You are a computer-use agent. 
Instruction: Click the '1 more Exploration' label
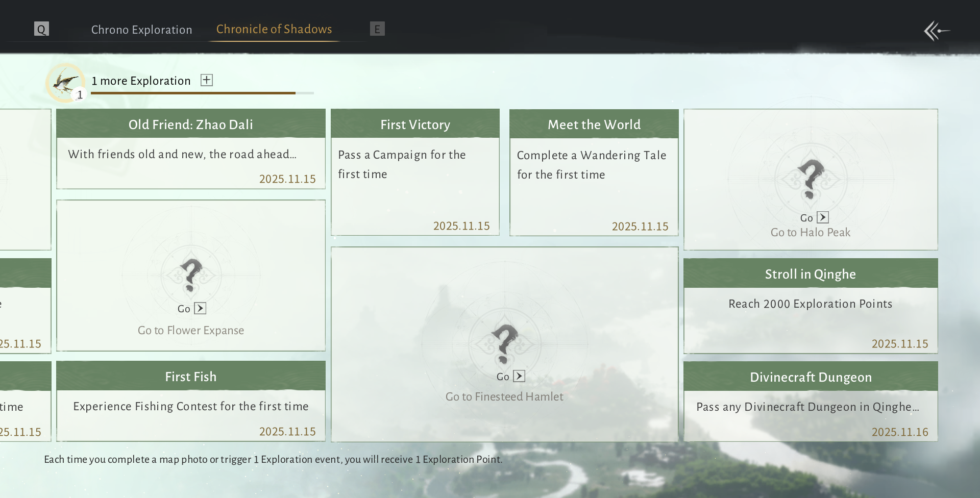(x=141, y=81)
